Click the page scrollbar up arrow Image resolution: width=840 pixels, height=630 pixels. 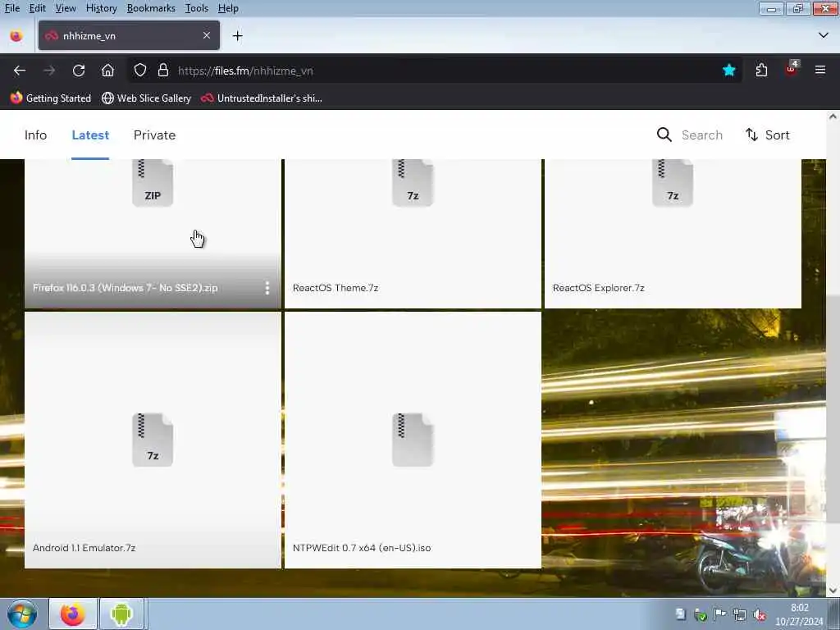(833, 116)
